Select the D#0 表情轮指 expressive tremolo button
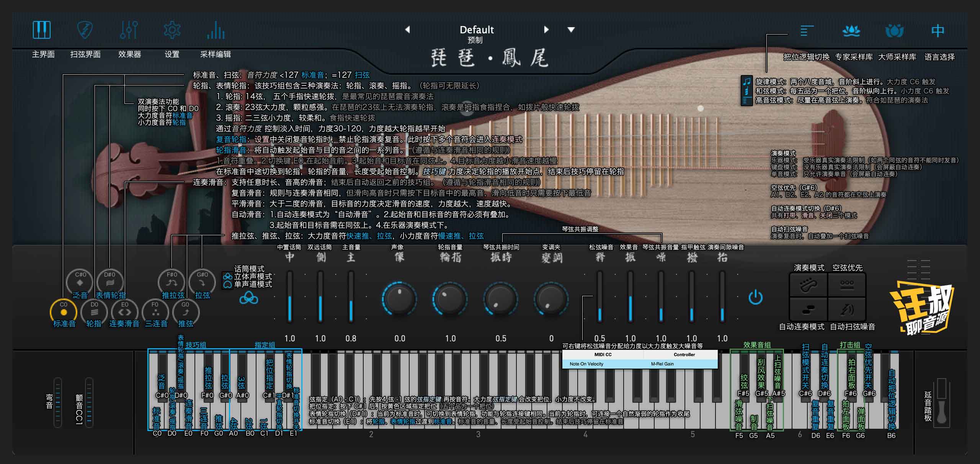The height and width of the screenshot is (464, 980). point(110,282)
